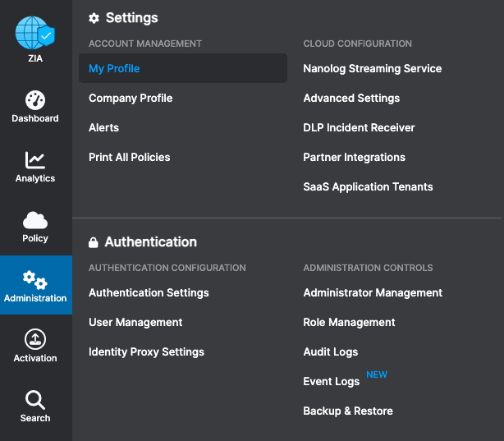Select My Profile menu entry

[114, 68]
